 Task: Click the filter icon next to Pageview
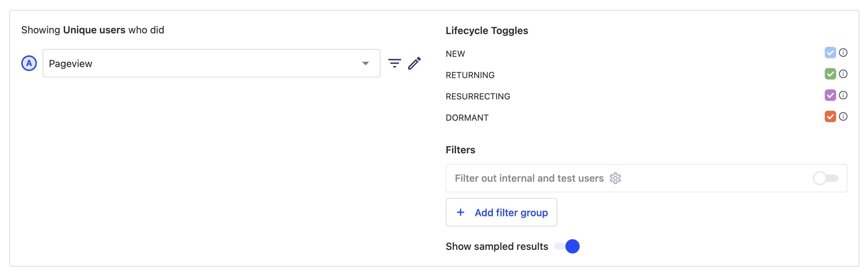tap(394, 63)
